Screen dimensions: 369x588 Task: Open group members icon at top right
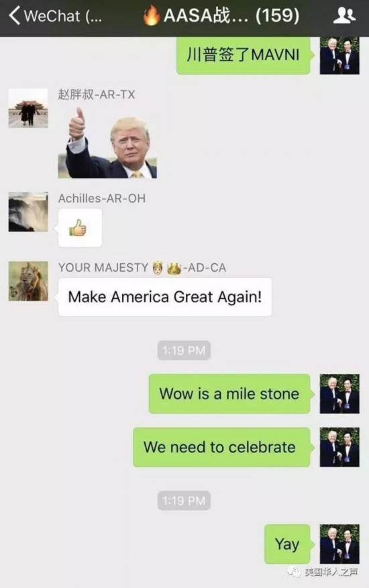(344, 15)
